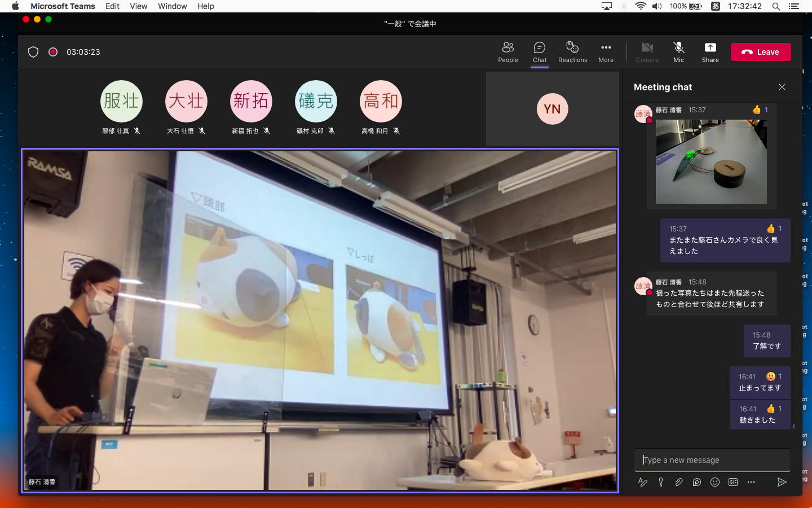Click the message box 'Type a new message'
Image resolution: width=812 pixels, height=508 pixels.
tap(712, 460)
